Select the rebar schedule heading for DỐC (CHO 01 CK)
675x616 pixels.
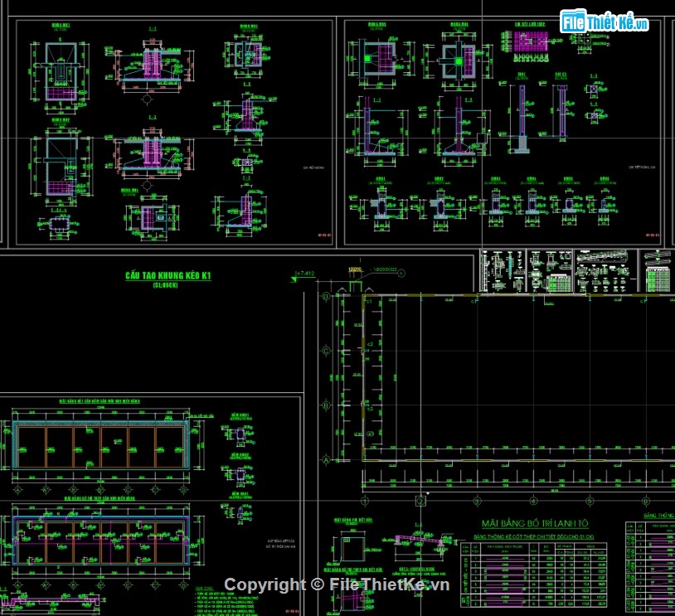[x=534, y=536]
